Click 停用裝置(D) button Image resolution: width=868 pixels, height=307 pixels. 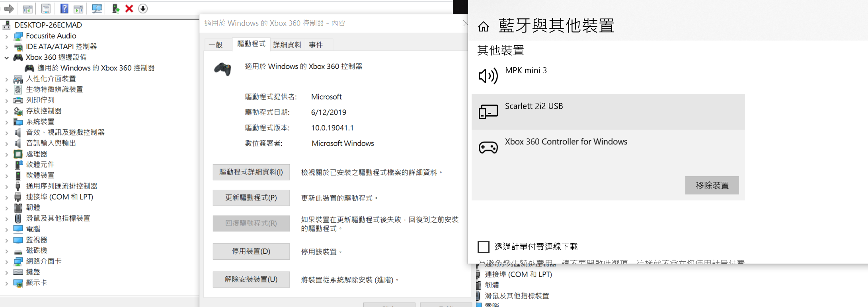coord(251,251)
